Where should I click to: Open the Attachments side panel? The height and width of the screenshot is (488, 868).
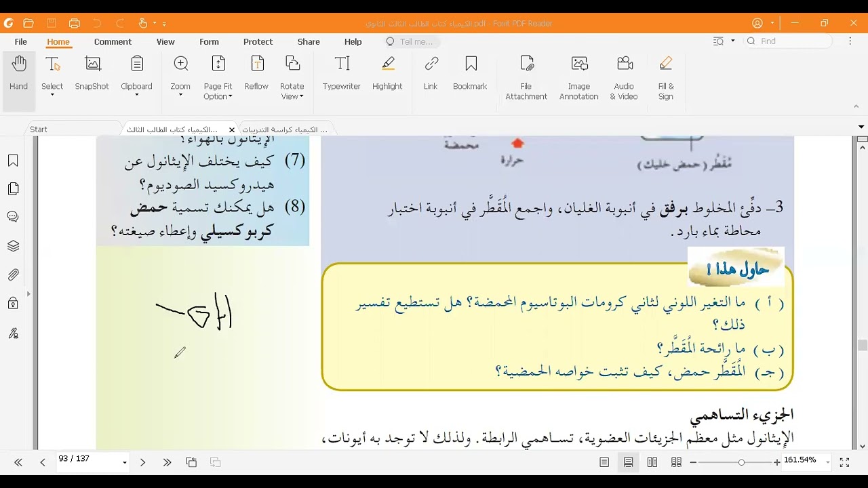point(13,274)
